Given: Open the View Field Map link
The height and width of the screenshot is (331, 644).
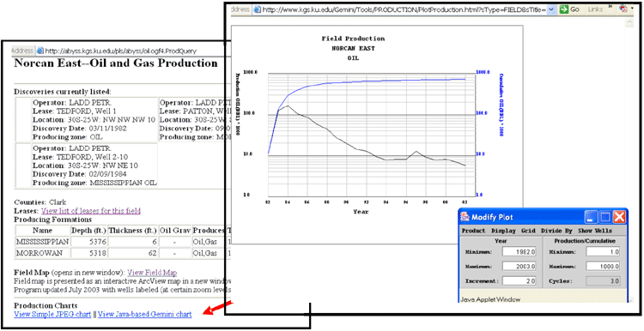Looking at the screenshot, I should 152,273.
